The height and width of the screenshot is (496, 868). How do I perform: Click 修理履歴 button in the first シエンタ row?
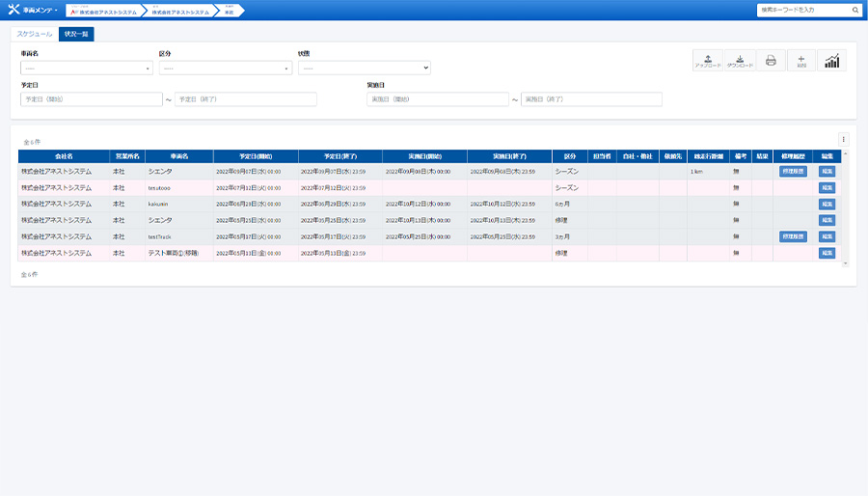pos(793,171)
